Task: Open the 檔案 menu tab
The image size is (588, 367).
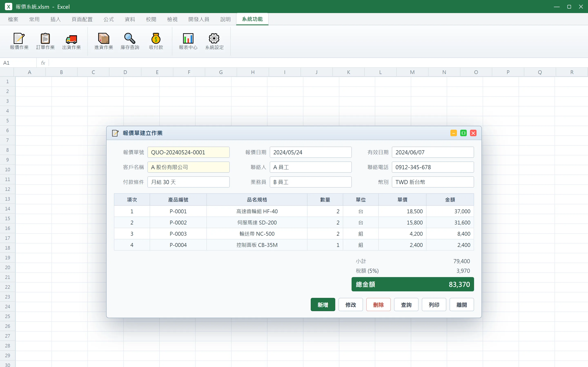Action: point(13,19)
